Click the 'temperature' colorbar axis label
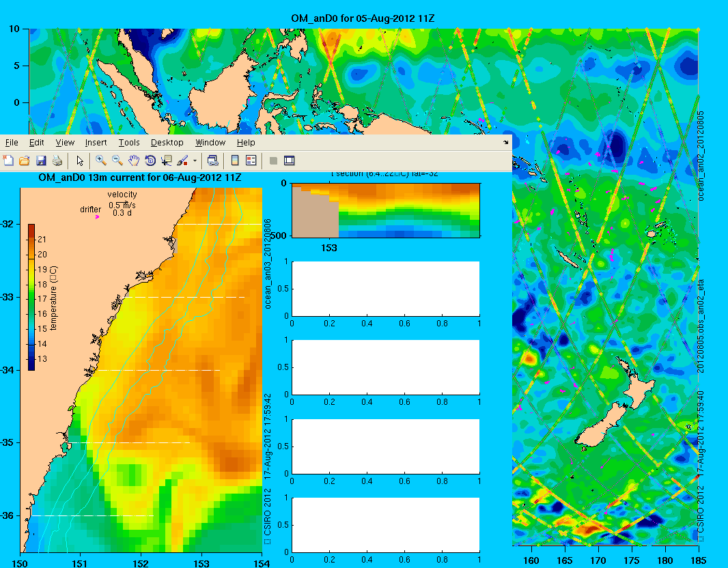This screenshot has height=568, width=728. coord(53,298)
